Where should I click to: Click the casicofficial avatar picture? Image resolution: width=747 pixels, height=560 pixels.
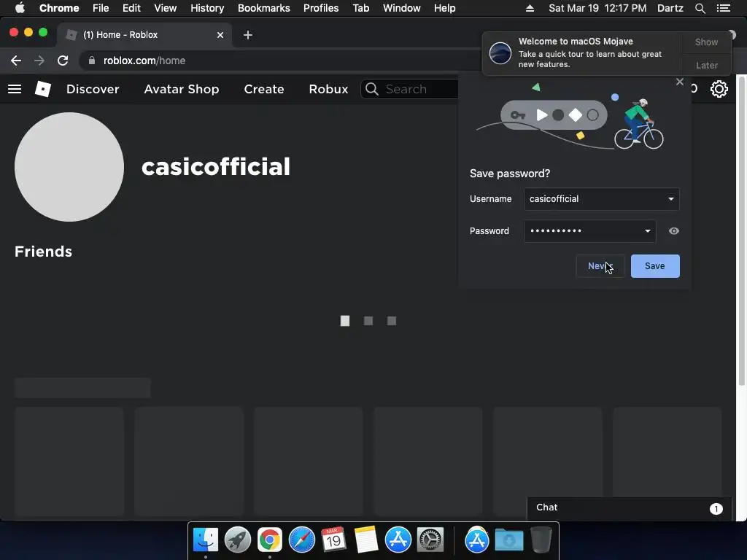click(x=69, y=167)
